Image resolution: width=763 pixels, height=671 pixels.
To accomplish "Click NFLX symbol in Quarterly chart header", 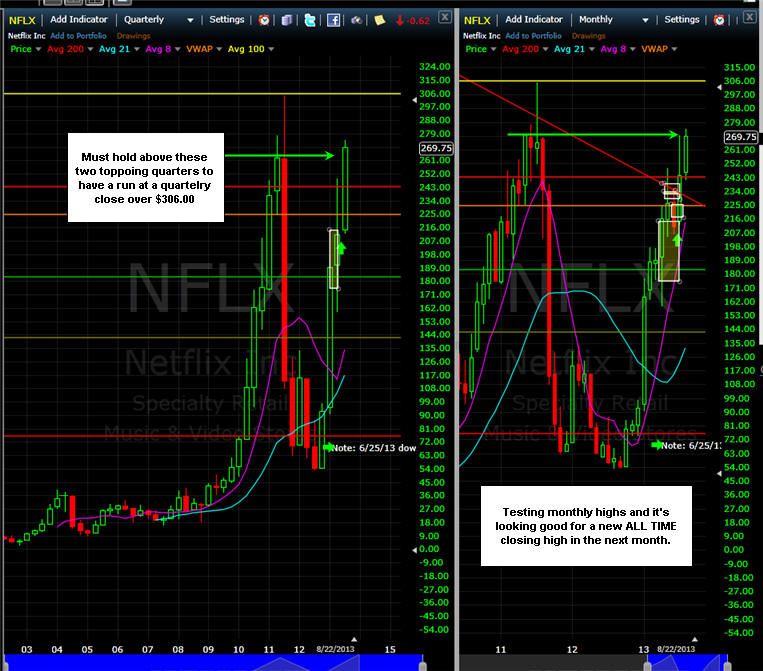I will (22, 20).
